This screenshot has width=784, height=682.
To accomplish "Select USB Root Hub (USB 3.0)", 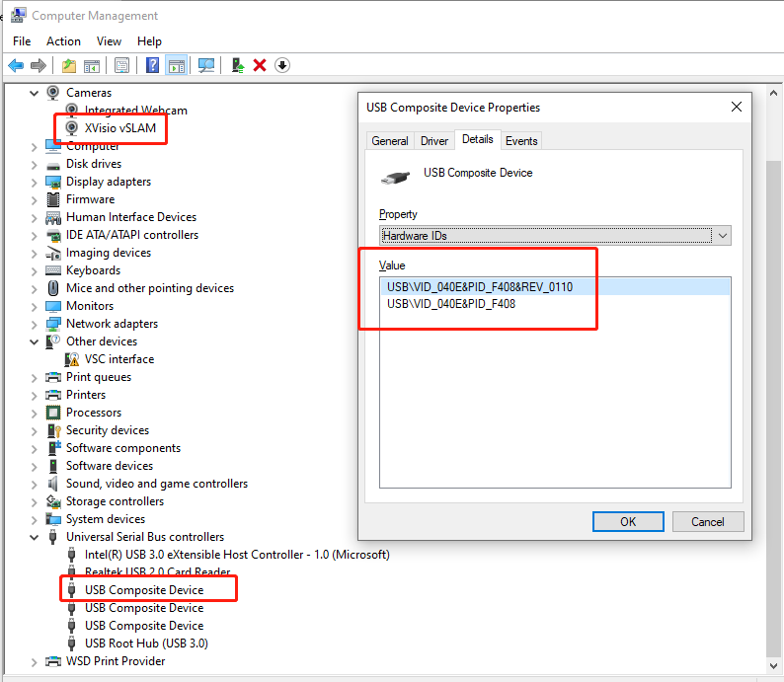I will (146, 644).
